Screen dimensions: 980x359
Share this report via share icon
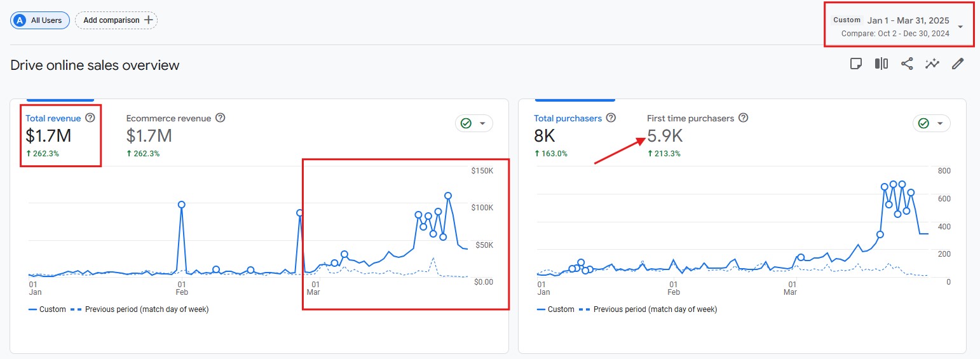[907, 64]
